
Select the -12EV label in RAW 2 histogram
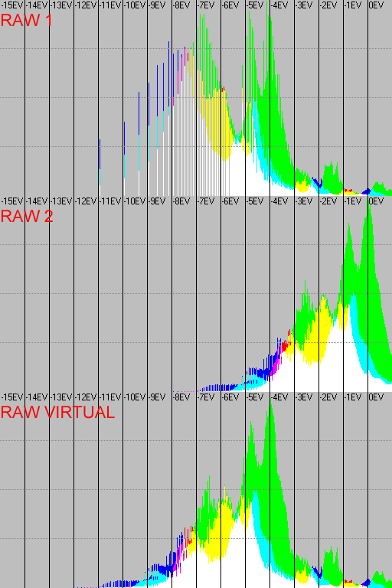pos(86,201)
